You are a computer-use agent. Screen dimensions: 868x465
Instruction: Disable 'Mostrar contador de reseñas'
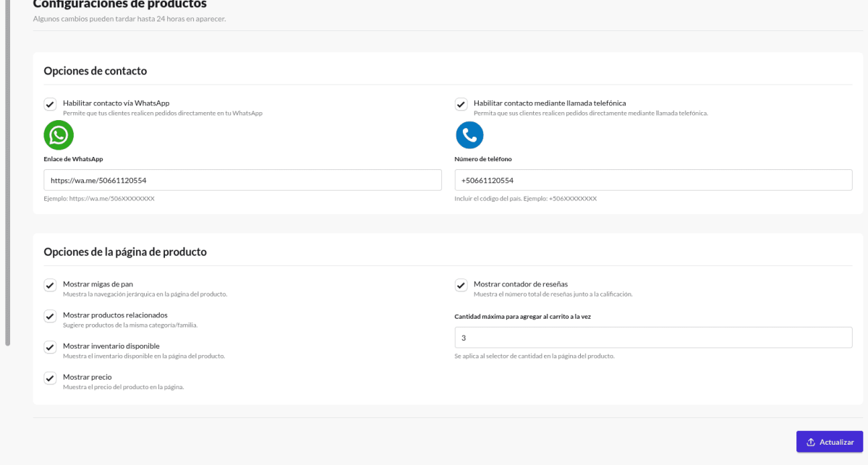(x=461, y=285)
